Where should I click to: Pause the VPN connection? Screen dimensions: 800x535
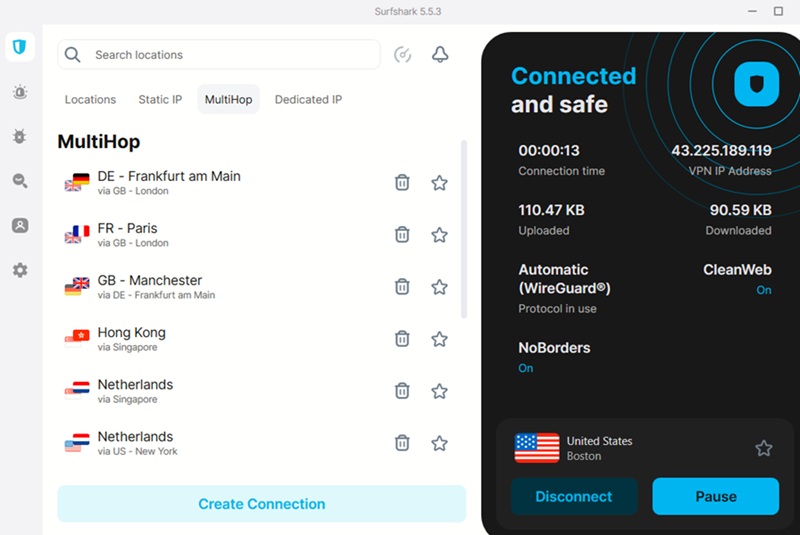716,496
